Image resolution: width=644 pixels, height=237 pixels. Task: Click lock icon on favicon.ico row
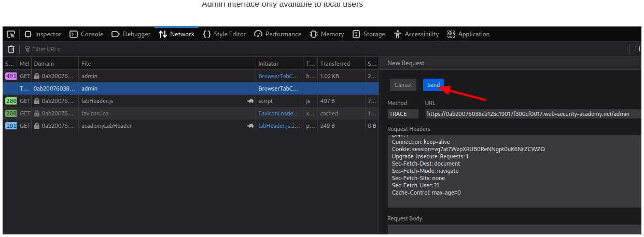37,113
